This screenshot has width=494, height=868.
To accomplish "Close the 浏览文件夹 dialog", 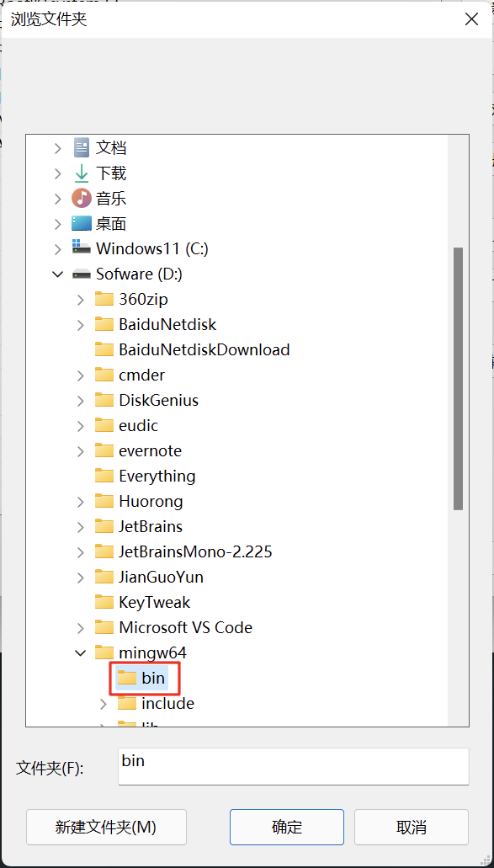I will click(471, 19).
